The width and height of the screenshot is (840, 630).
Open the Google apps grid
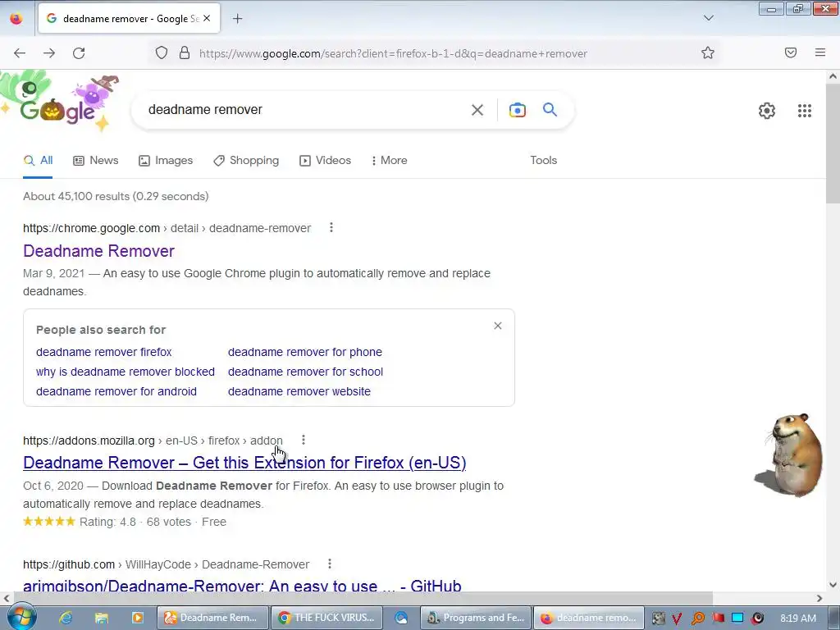(x=804, y=111)
